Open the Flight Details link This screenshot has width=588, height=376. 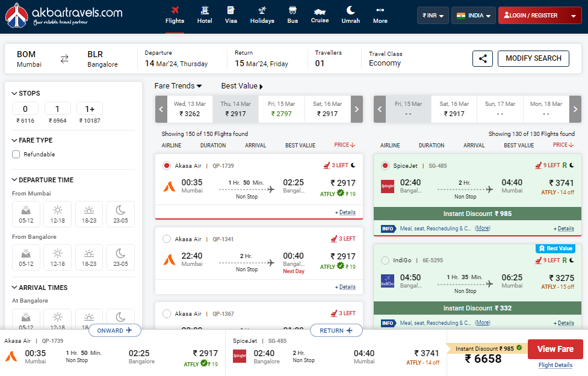[x=556, y=365]
